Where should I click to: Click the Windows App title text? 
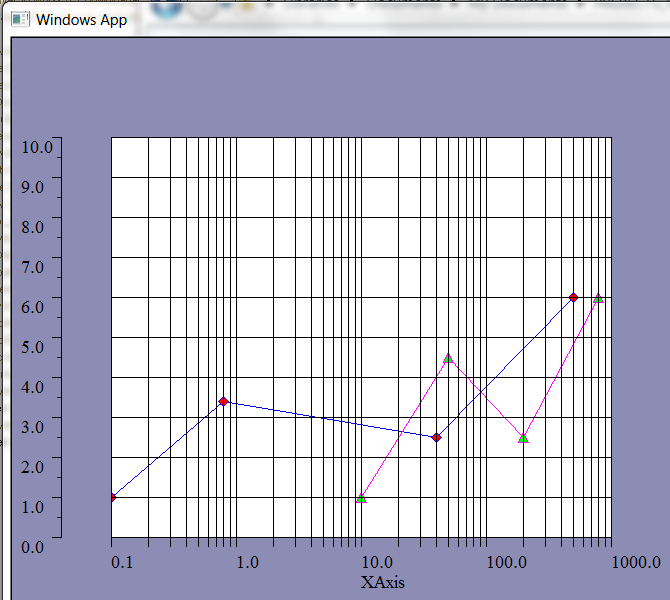click(x=82, y=20)
